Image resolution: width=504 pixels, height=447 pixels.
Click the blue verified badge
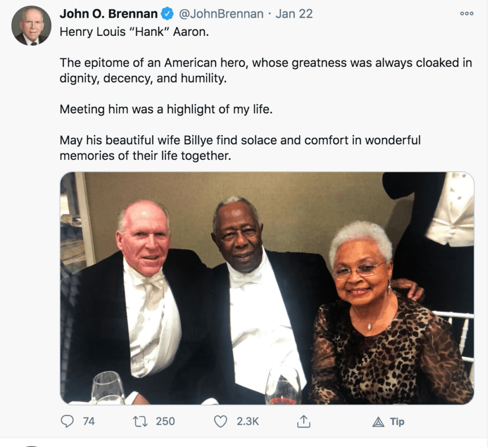pyautogui.click(x=167, y=14)
